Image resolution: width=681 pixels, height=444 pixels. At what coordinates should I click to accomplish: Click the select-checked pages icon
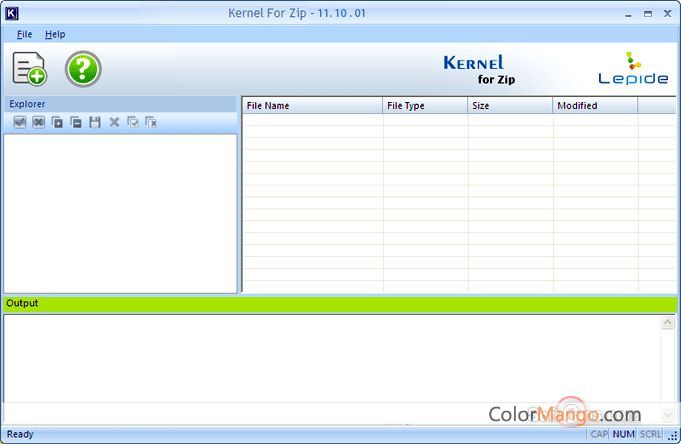click(132, 123)
